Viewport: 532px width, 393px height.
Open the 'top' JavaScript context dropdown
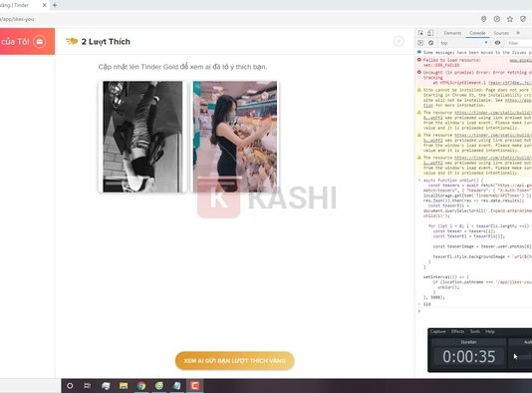pos(464,43)
